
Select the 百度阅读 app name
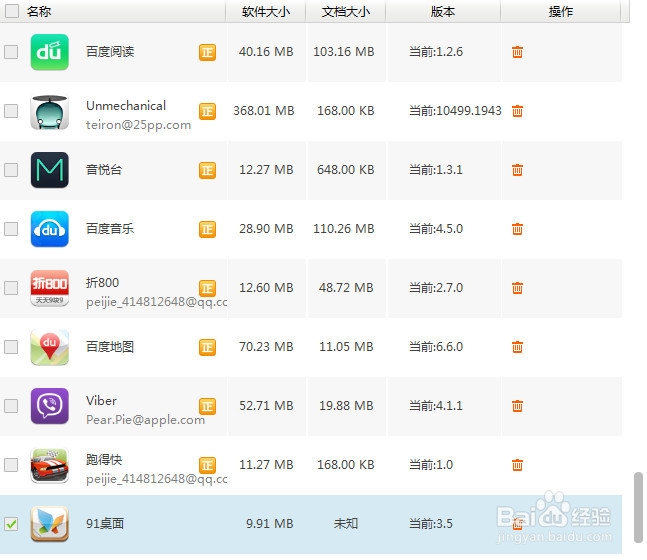(110, 52)
